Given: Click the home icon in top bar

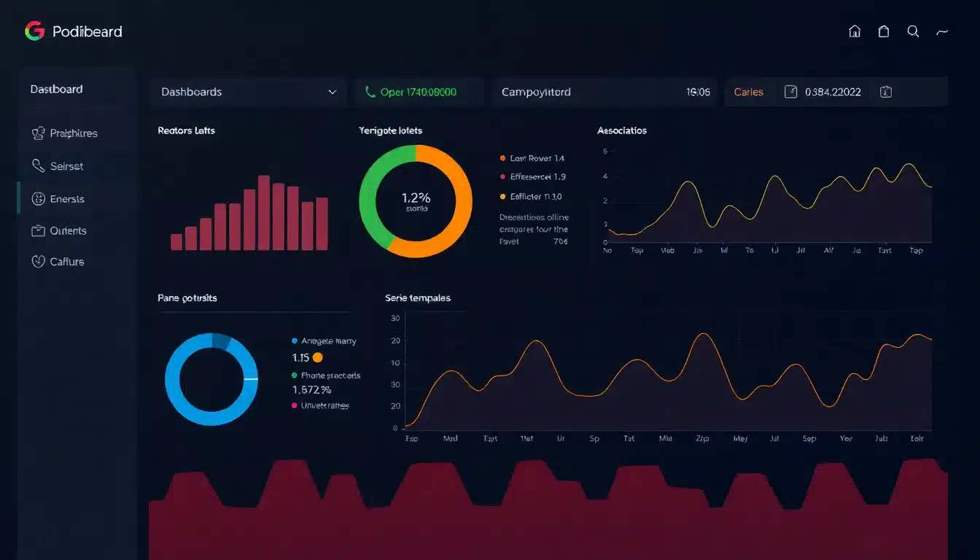Looking at the screenshot, I should 854,31.
